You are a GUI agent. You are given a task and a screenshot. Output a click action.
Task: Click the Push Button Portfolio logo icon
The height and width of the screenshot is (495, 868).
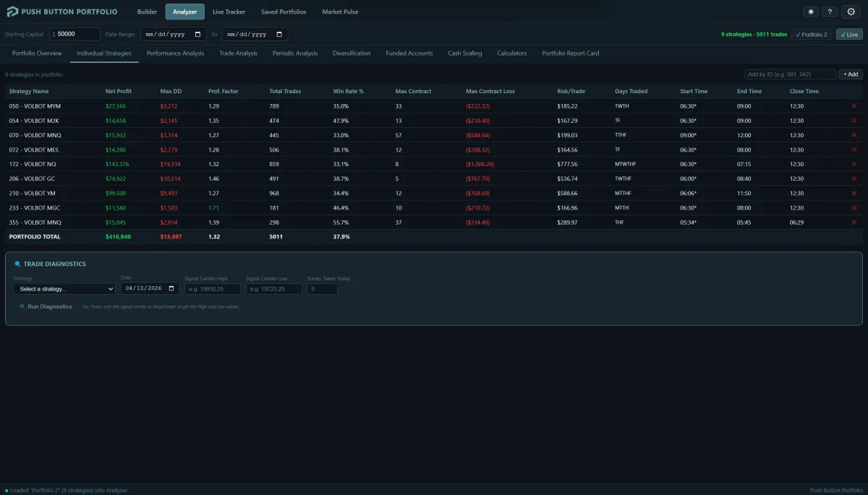coord(13,12)
